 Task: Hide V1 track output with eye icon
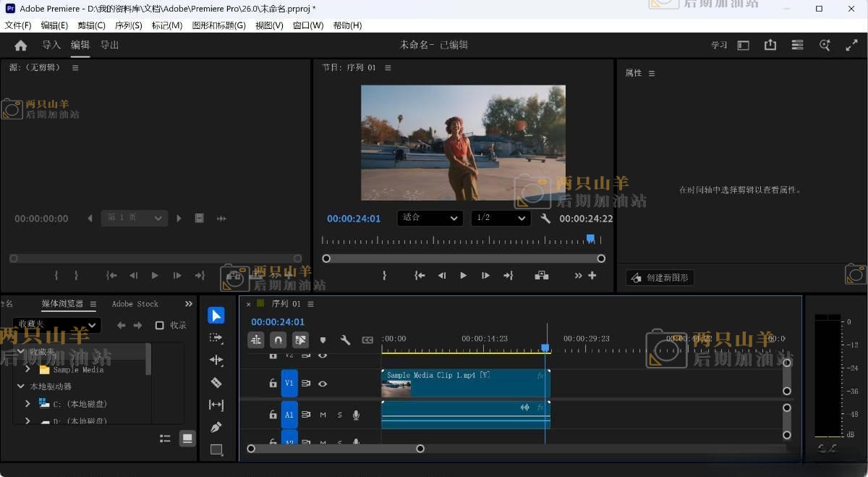323,384
